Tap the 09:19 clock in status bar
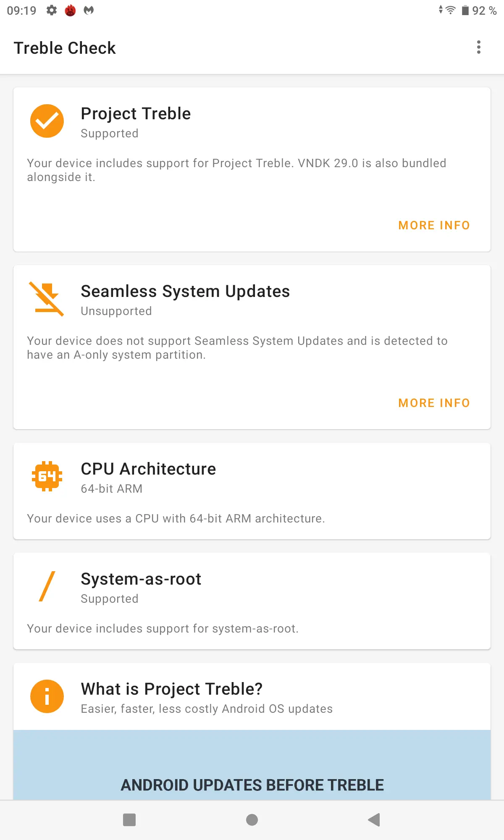Viewport: 504px width, 840px height. [x=22, y=10]
